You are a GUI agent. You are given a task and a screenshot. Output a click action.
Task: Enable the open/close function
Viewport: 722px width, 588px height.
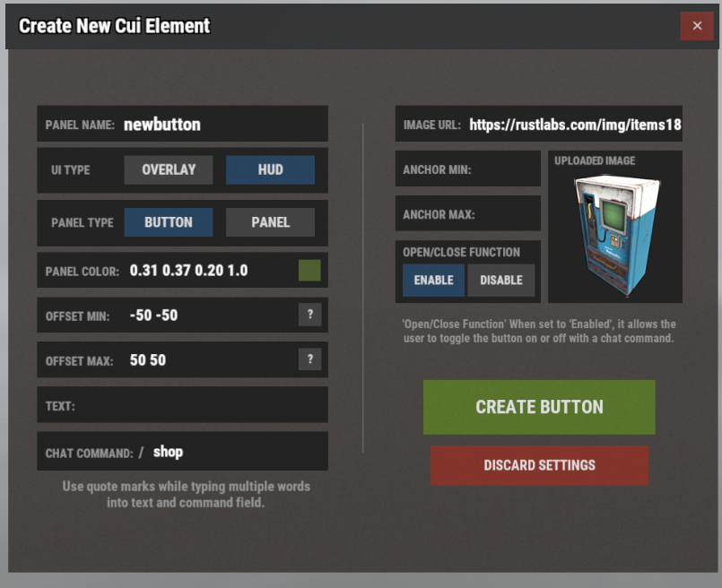433,280
